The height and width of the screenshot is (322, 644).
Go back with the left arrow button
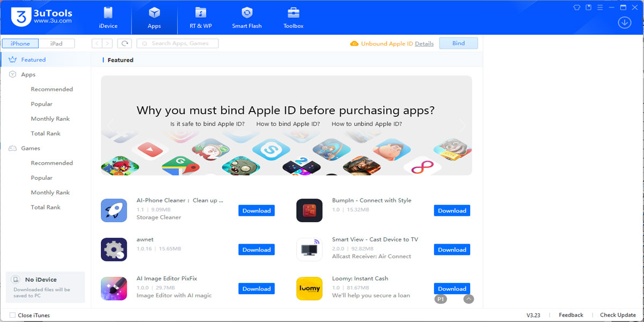click(x=97, y=43)
